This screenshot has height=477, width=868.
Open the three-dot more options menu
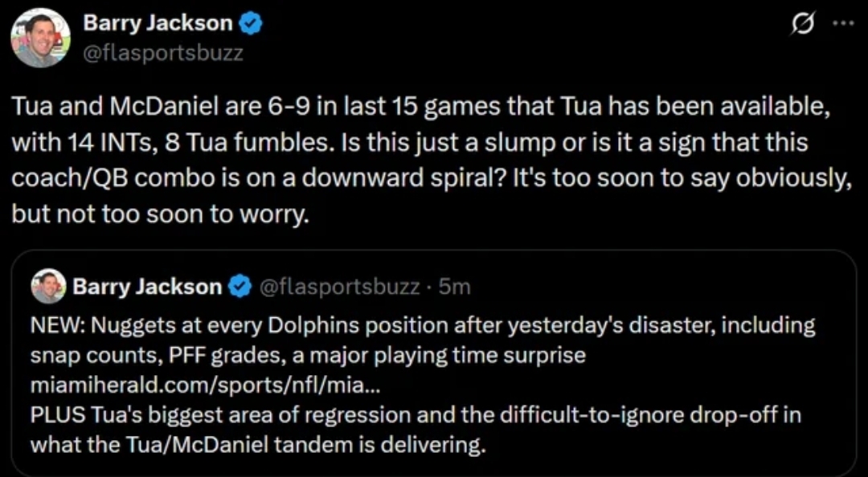tap(845, 25)
